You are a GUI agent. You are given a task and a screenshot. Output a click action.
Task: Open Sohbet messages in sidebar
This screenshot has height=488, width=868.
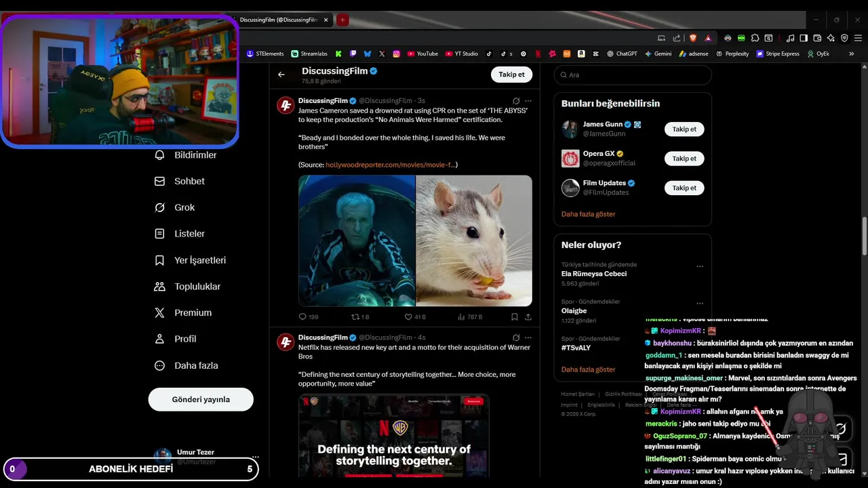coord(180,181)
